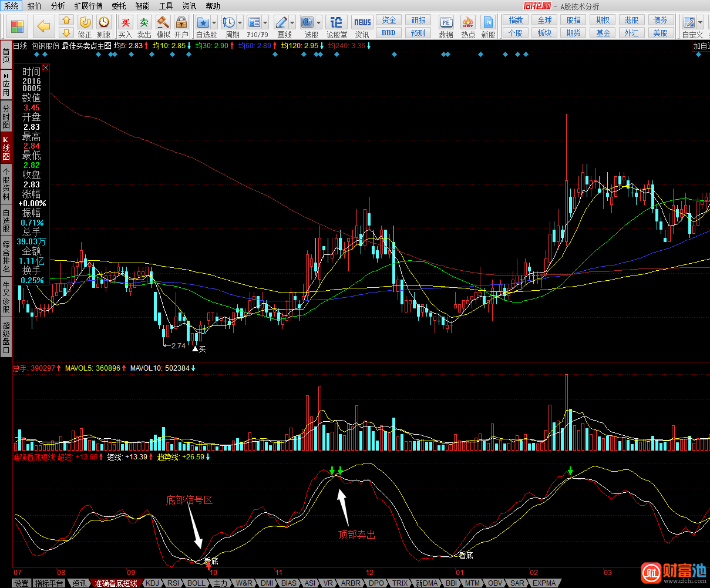710x588 pixels.
Task: Click the BBD button
Action: click(389, 33)
